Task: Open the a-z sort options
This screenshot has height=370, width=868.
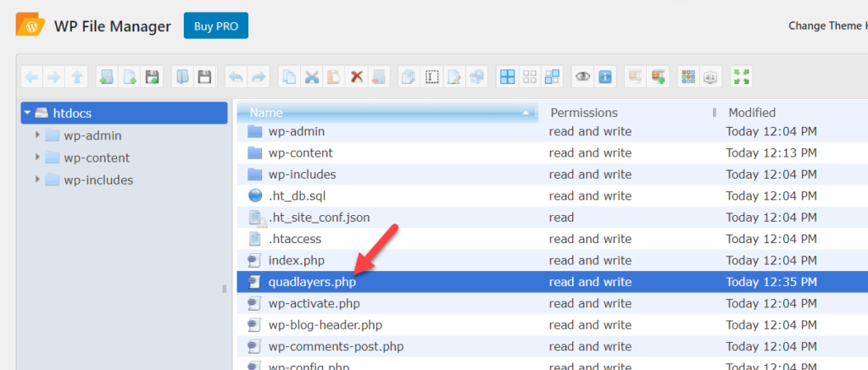Action: click(711, 77)
